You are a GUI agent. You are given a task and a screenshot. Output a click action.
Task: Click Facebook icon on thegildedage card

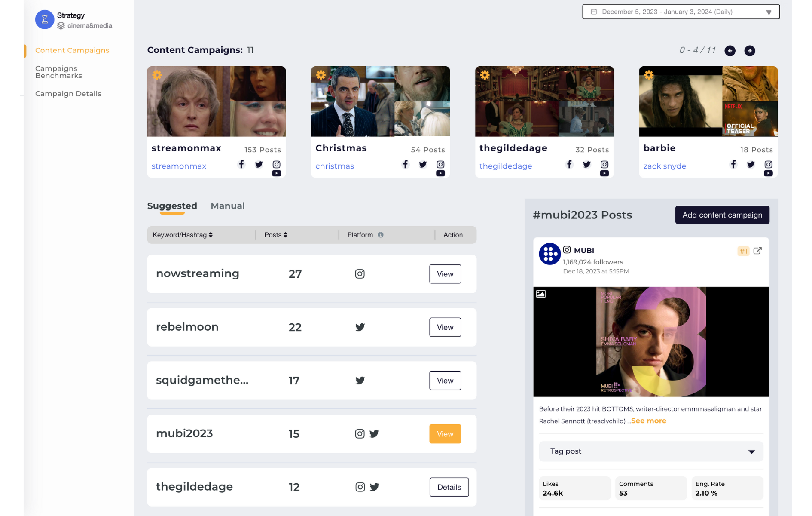[x=569, y=164]
